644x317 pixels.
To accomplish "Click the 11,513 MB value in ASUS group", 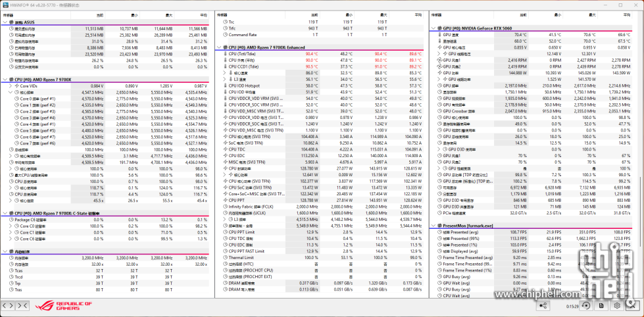I will click(95, 29).
